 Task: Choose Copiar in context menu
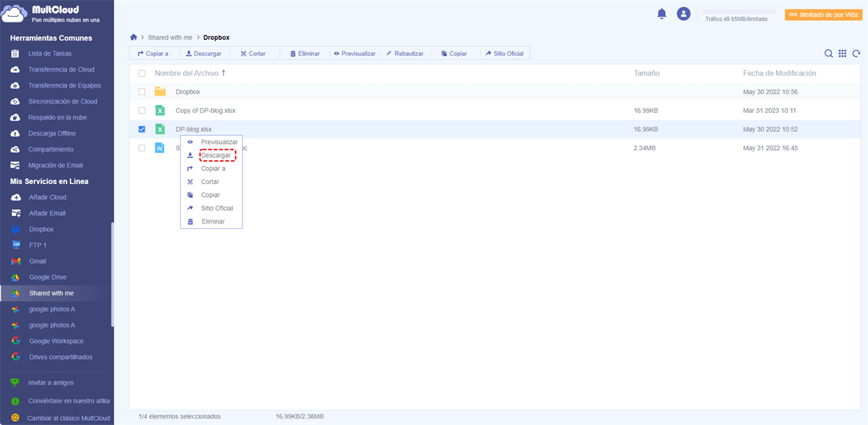pyautogui.click(x=211, y=195)
